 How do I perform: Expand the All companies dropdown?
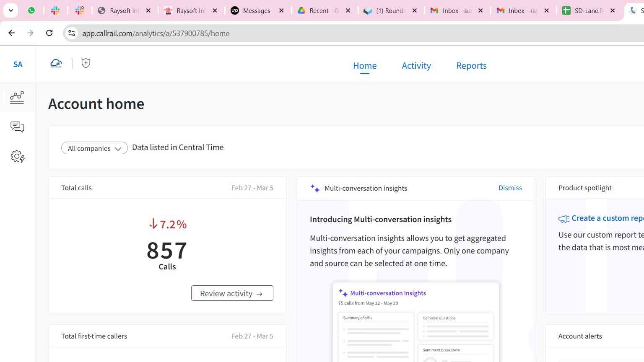(94, 148)
